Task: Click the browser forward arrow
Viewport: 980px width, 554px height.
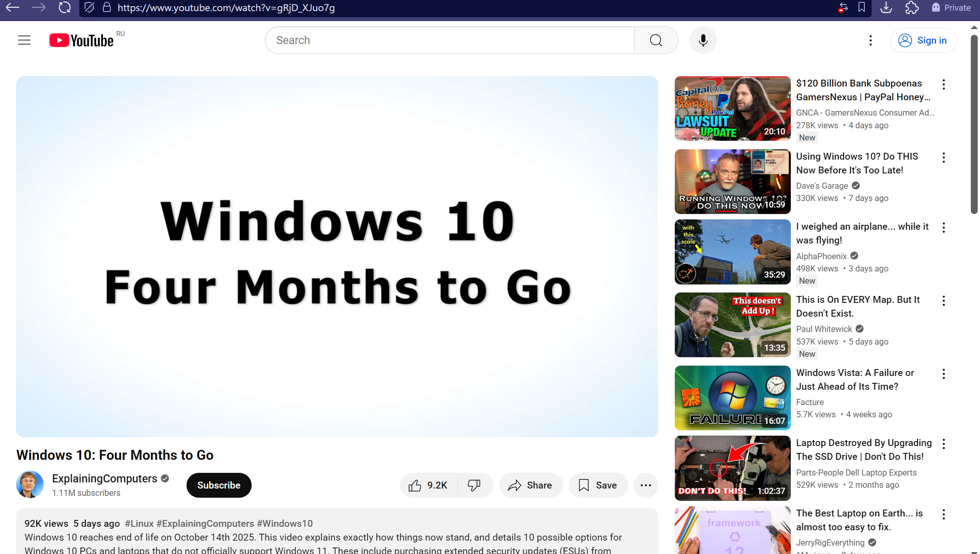Action: [38, 7]
